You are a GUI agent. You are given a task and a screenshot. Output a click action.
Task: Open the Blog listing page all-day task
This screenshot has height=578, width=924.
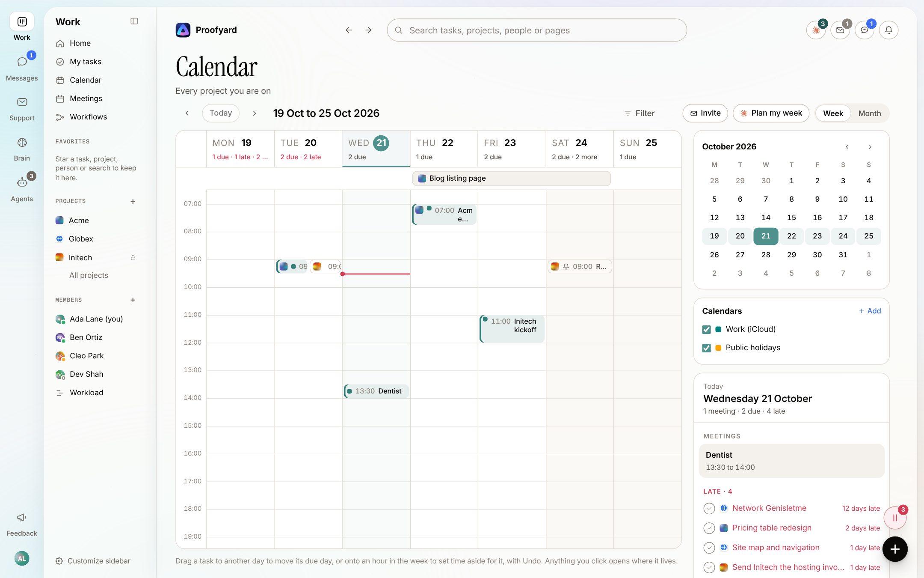click(511, 179)
